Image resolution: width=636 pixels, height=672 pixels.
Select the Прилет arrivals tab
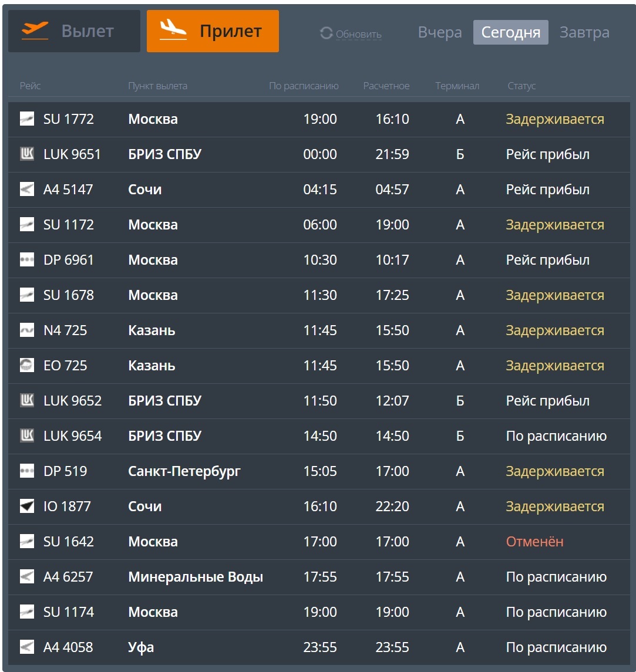pyautogui.click(x=213, y=31)
